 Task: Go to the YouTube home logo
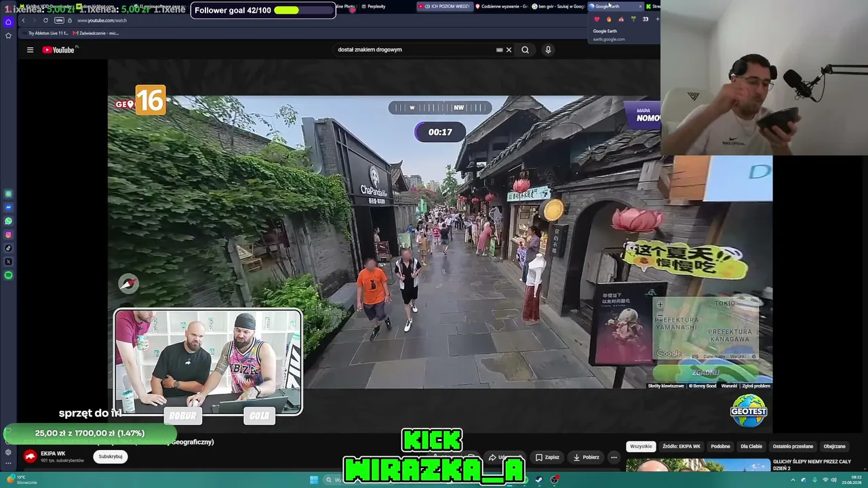tap(58, 49)
